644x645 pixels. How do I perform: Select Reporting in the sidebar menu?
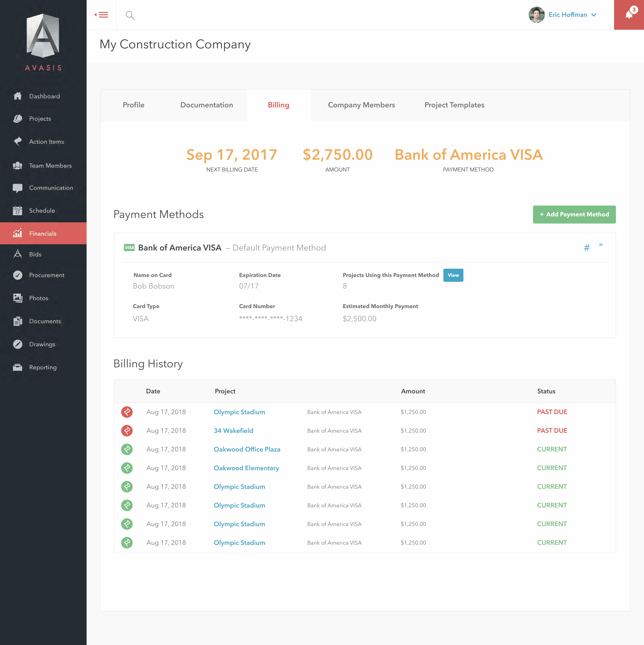(x=43, y=367)
